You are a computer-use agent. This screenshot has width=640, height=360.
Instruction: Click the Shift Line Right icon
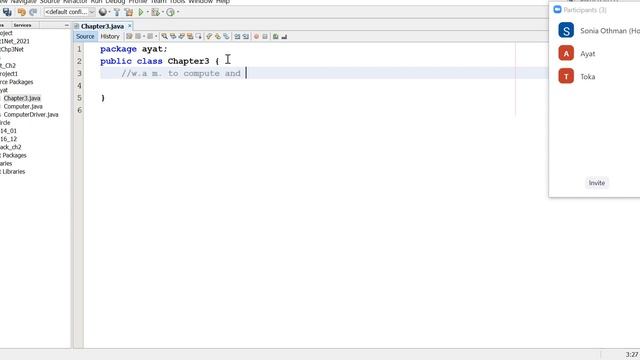245,36
